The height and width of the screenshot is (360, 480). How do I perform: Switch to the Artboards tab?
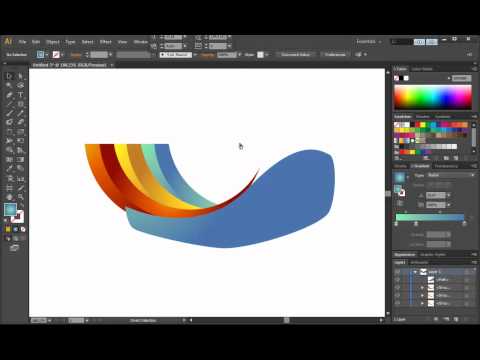pyautogui.click(x=419, y=263)
